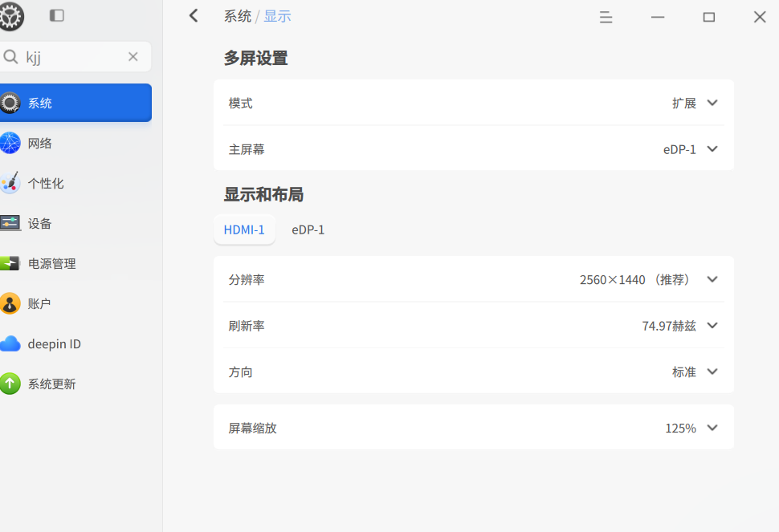Clear the search field text
The height and width of the screenshot is (532, 779).
pos(133,57)
